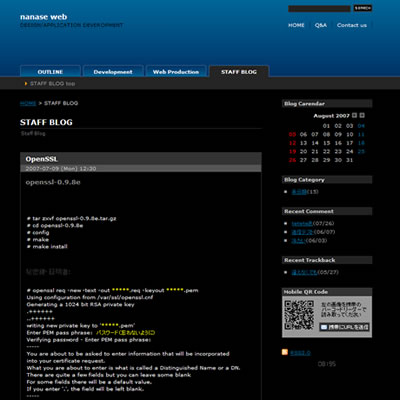Click the HOME breadcrumb link
Screen dimensions: 400x400
(28, 103)
